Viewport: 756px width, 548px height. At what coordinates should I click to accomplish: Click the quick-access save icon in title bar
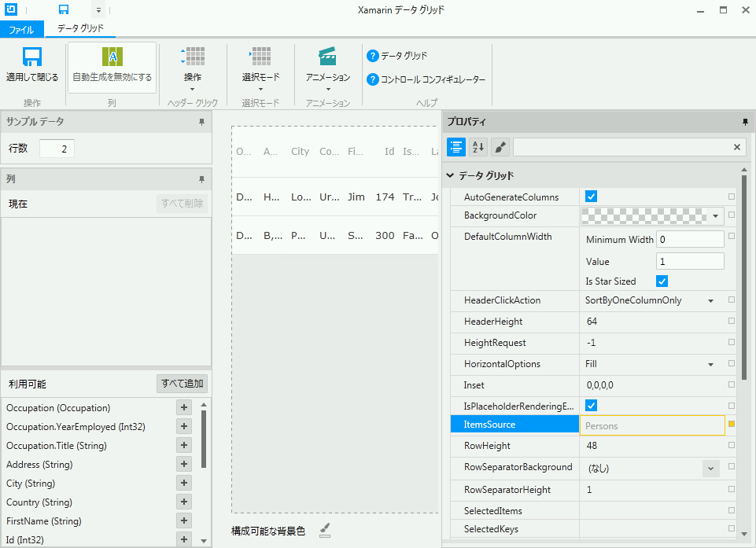click(x=63, y=9)
